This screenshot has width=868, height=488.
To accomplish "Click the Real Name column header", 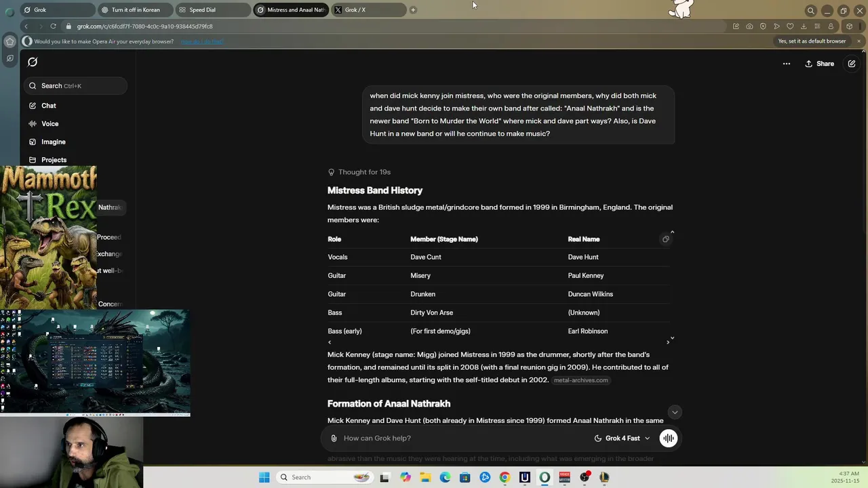I will click(584, 239).
